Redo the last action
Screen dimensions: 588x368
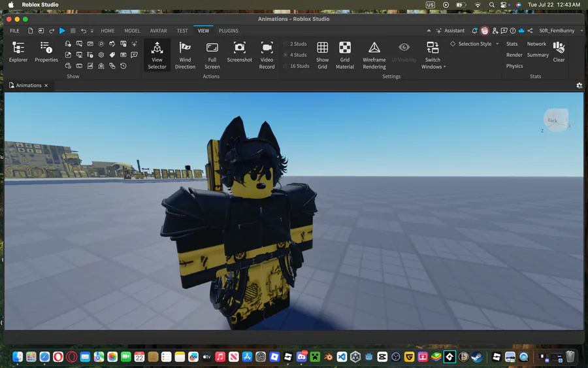[x=52, y=31]
